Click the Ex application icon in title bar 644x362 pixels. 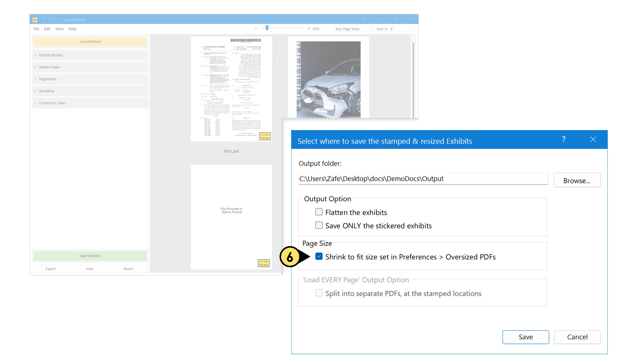(35, 19)
